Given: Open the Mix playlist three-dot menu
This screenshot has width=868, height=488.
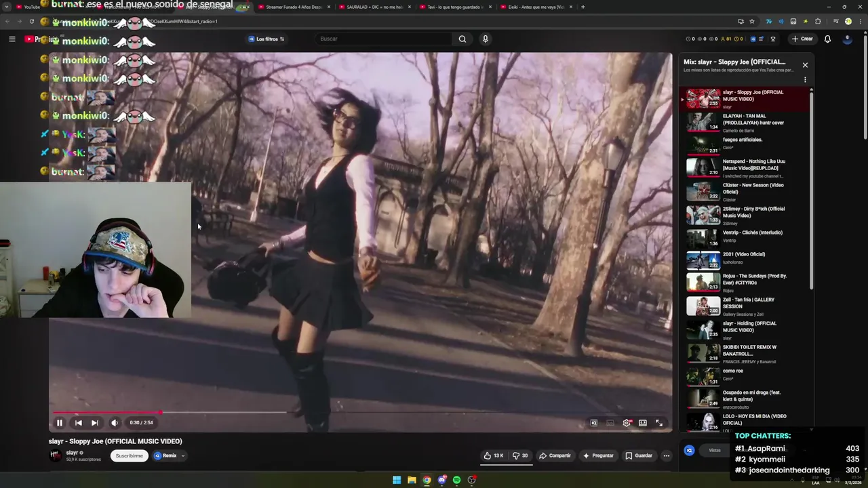Looking at the screenshot, I should [805, 79].
